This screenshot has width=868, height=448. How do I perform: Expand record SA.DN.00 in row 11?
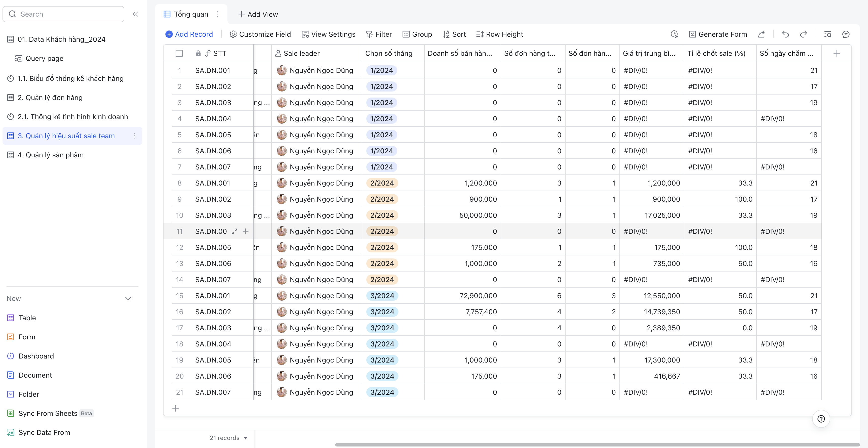click(x=234, y=231)
